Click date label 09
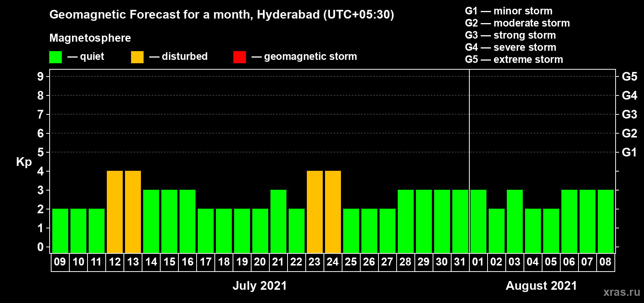This screenshot has height=303, width=644. [60, 262]
